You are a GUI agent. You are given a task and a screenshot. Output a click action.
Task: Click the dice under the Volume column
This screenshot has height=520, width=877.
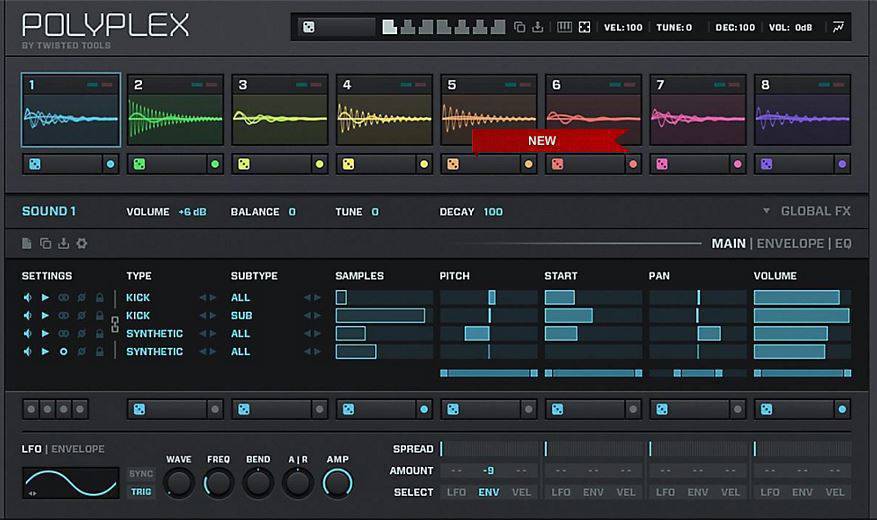tap(766, 409)
